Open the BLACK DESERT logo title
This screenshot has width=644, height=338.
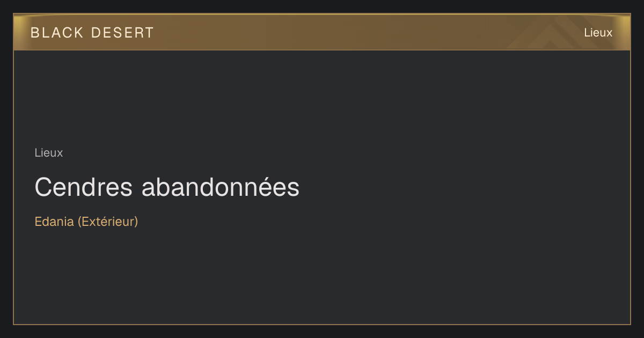(92, 33)
